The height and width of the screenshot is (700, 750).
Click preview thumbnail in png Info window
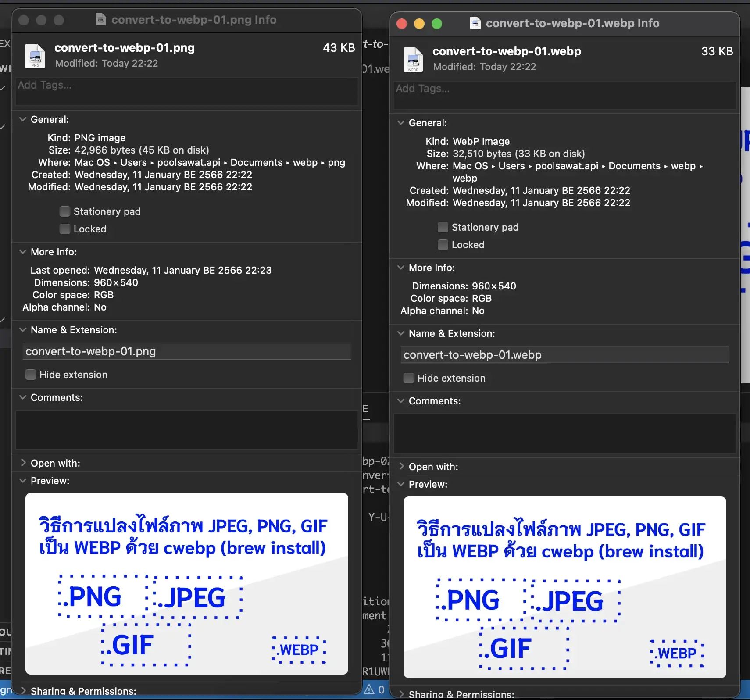coord(187,584)
